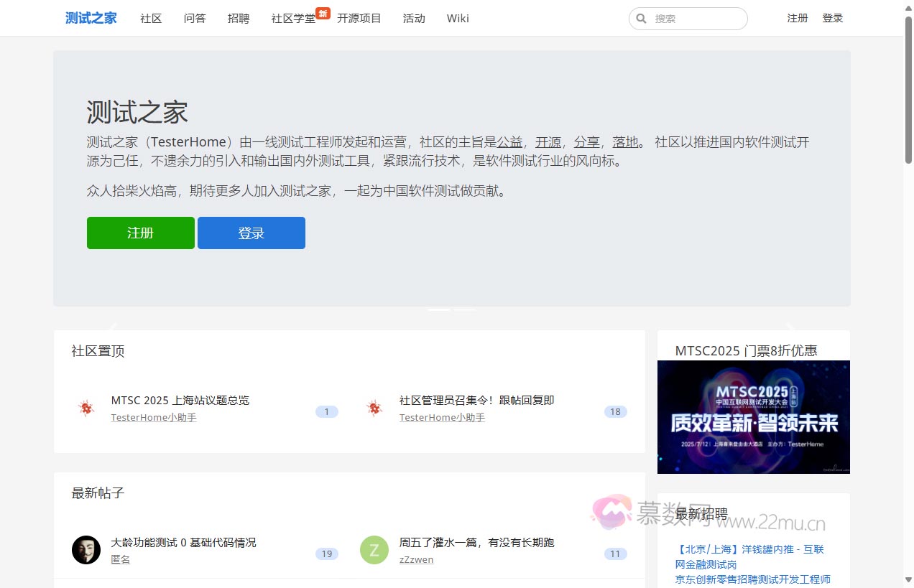Click the search magnifier icon

642,19
